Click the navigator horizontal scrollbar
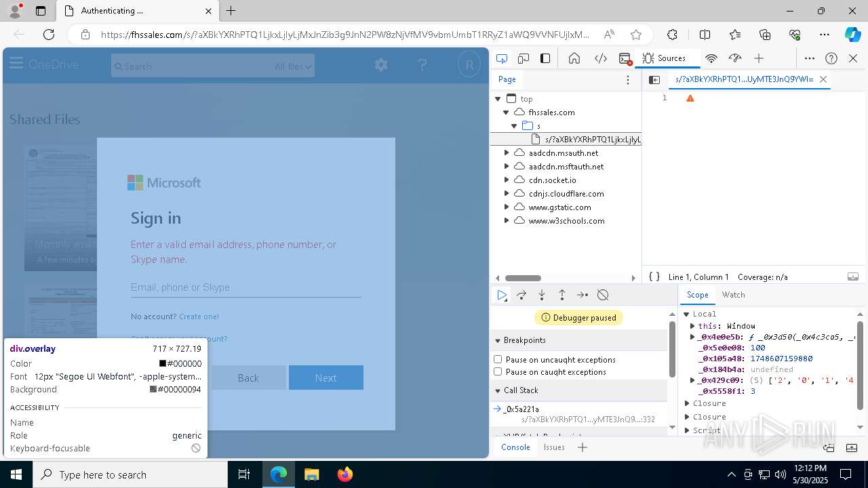 pos(523,278)
